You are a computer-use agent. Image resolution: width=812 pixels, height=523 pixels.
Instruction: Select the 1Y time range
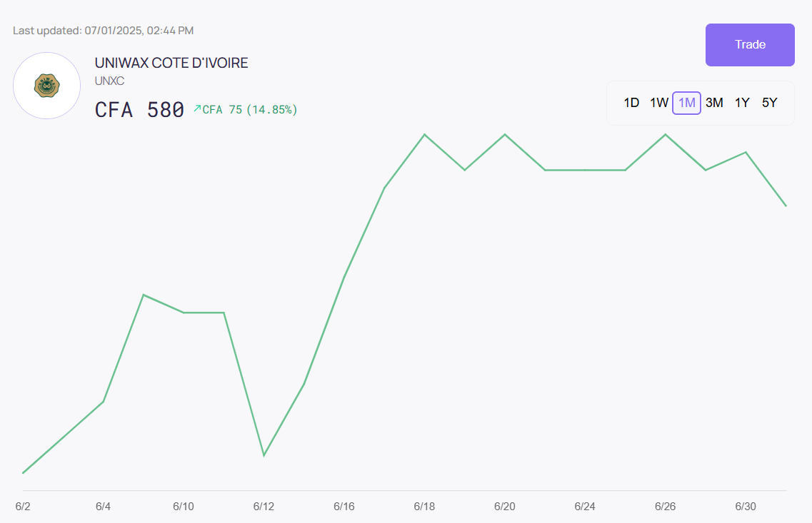tap(742, 103)
